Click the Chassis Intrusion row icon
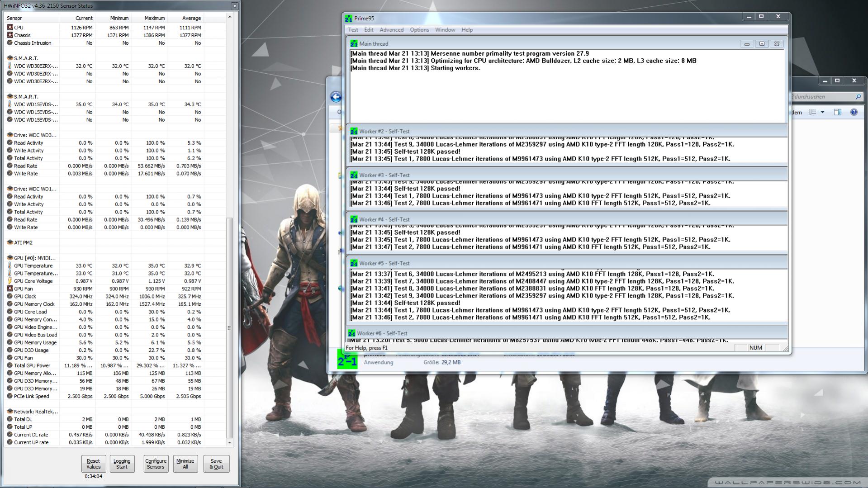Screen dimensions: 868x488 point(10,43)
